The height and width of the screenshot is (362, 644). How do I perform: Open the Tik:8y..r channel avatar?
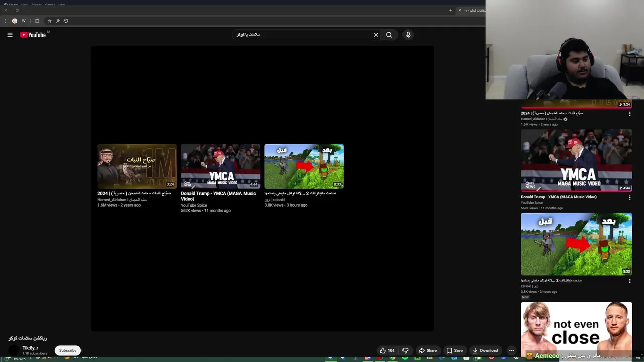[14, 350]
